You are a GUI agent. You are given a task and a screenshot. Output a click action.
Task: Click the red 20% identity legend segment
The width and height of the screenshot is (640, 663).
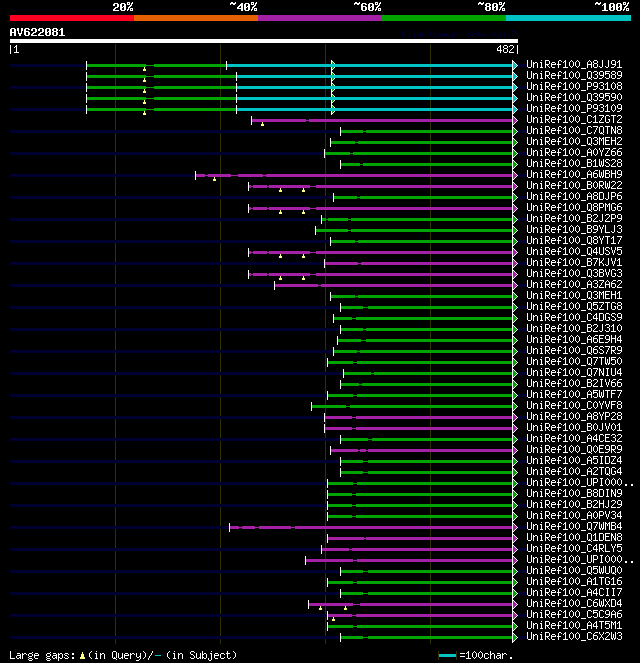click(x=72, y=18)
